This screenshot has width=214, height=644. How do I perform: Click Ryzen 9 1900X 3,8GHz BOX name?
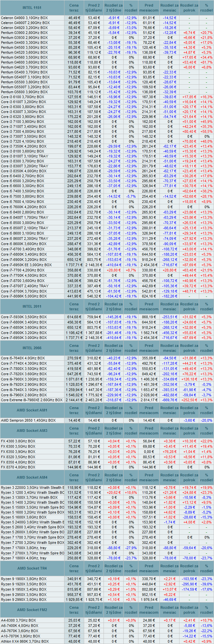(24, 579)
